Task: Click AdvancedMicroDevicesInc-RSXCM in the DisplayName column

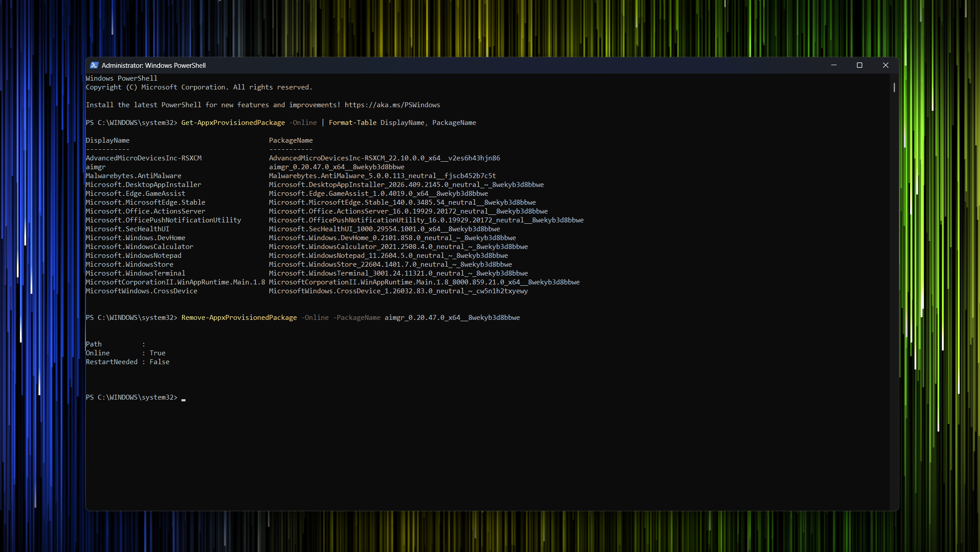Action: click(143, 158)
